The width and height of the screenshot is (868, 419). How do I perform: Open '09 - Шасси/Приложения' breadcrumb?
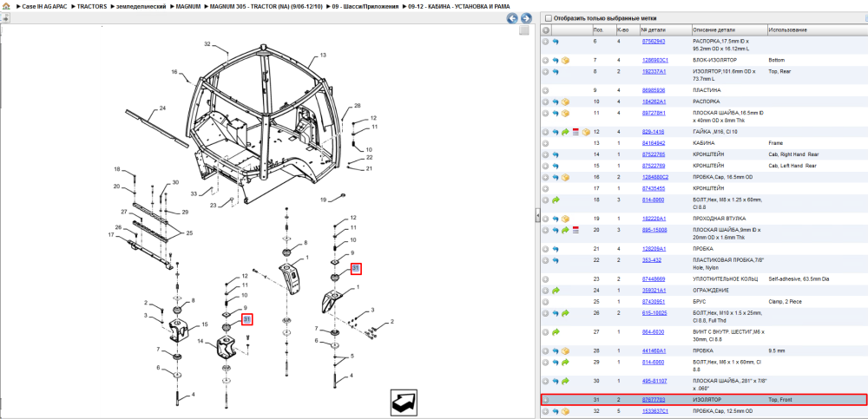pyautogui.click(x=365, y=6)
